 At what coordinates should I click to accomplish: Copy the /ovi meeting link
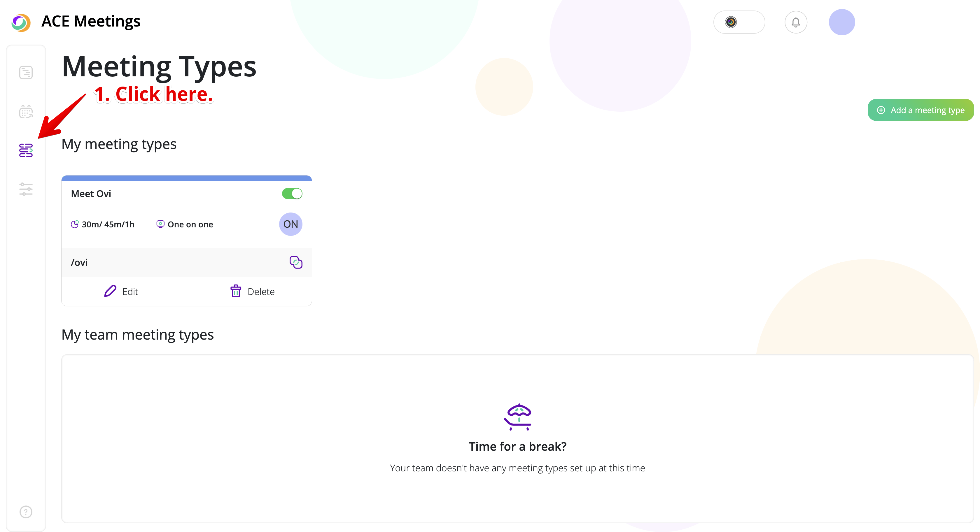(x=295, y=262)
